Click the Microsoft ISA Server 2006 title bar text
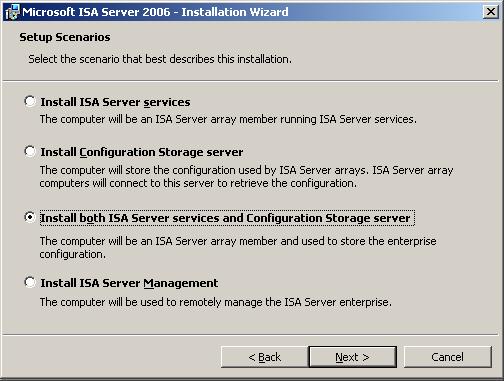Image resolution: width=504 pixels, height=381 pixels. tap(155, 12)
